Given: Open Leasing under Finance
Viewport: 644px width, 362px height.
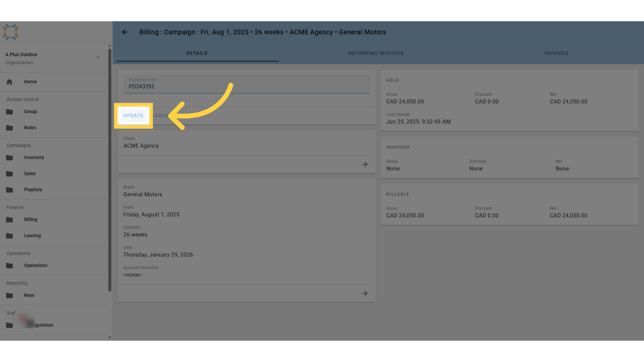Looking at the screenshot, I should (54, 236).
